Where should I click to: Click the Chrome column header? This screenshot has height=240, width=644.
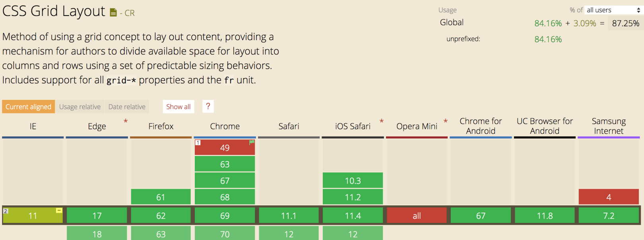[x=225, y=126]
